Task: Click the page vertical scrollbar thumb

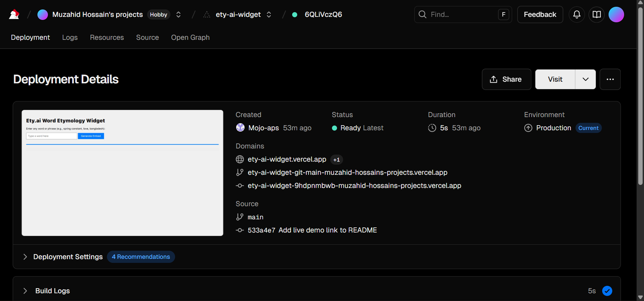Action: pos(640,96)
